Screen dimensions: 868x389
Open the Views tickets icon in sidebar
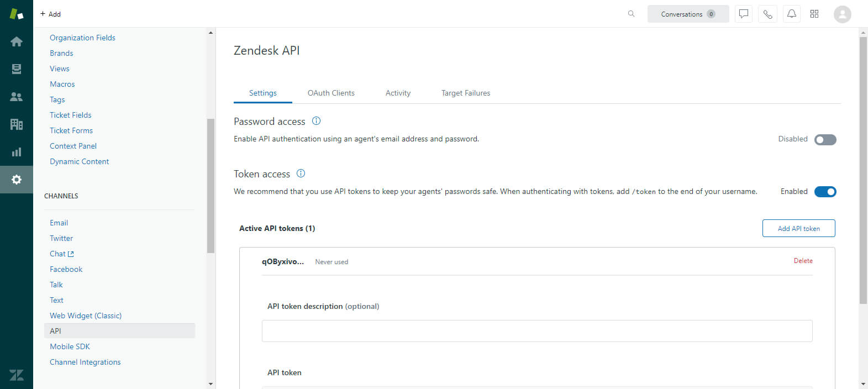tap(17, 69)
